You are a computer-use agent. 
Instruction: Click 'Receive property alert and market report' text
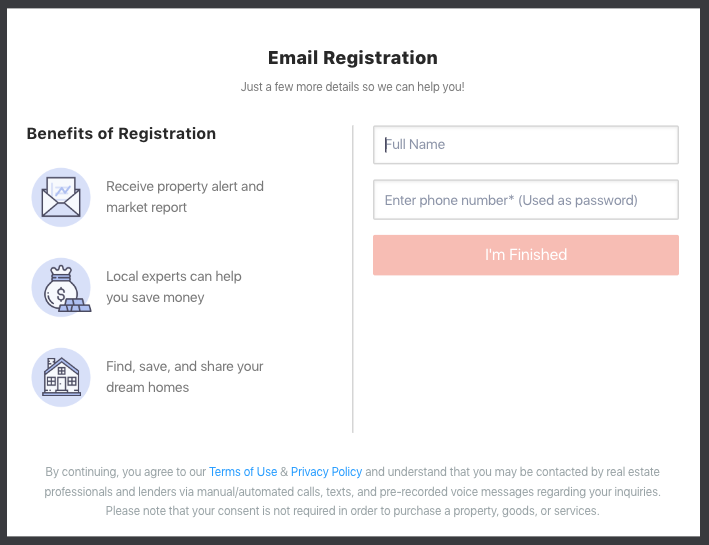tap(185, 197)
